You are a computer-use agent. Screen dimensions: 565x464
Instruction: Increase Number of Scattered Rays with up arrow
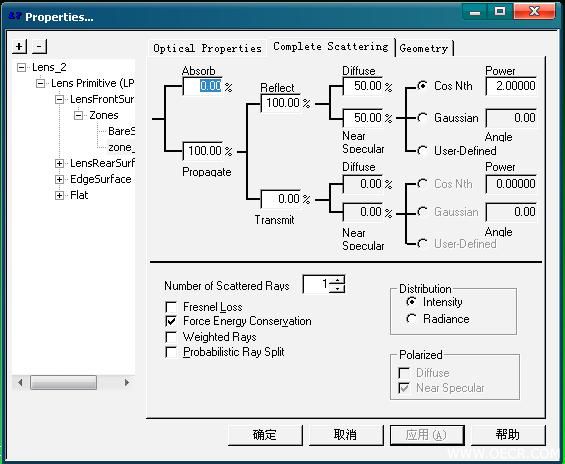click(x=337, y=280)
